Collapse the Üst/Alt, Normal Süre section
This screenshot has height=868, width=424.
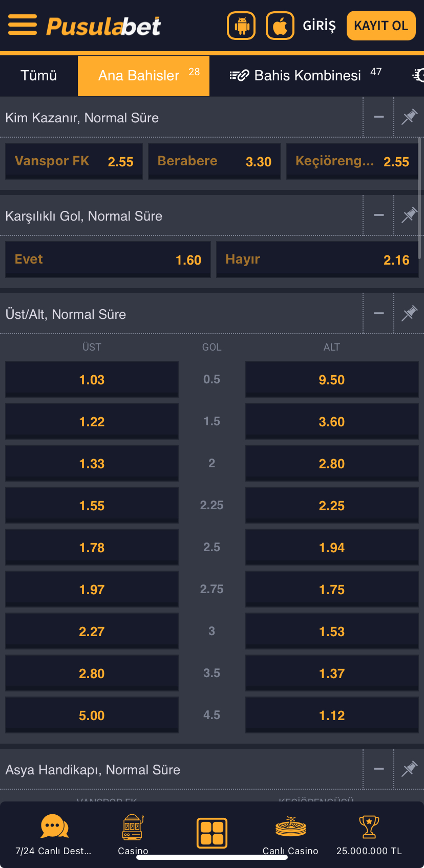point(379,314)
